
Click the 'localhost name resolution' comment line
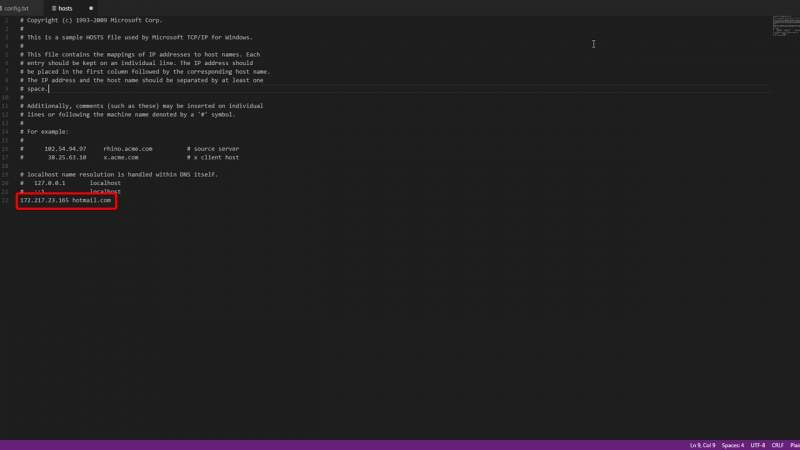coord(119,174)
